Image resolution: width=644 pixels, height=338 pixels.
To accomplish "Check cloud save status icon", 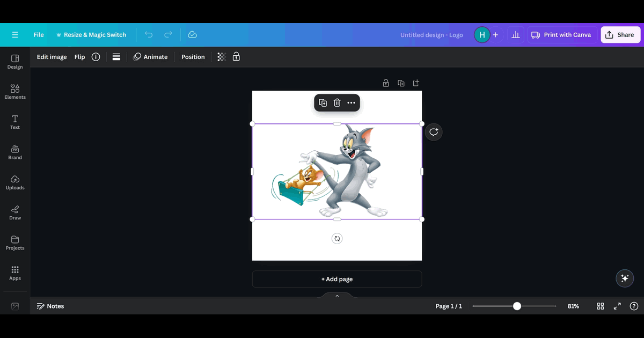I will point(193,35).
